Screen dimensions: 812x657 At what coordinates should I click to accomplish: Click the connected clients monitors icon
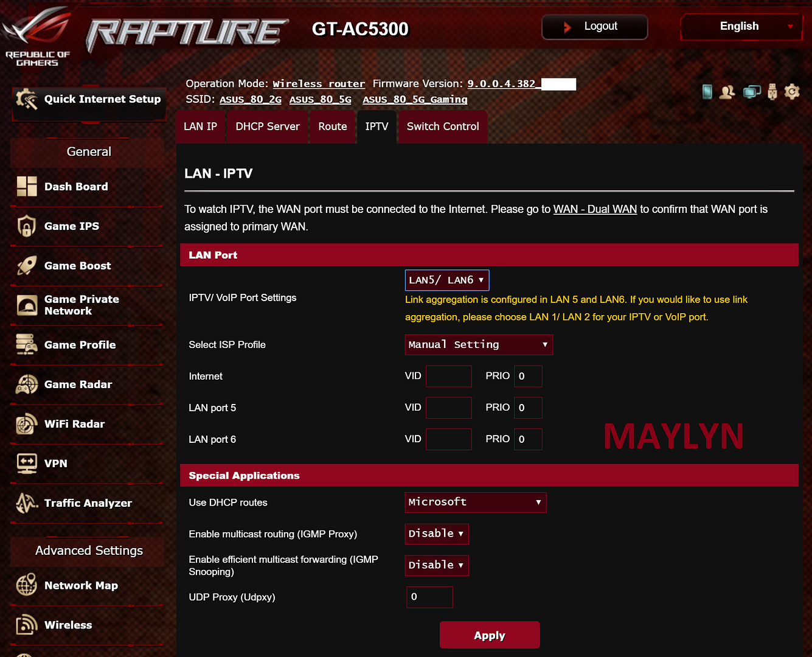[752, 92]
